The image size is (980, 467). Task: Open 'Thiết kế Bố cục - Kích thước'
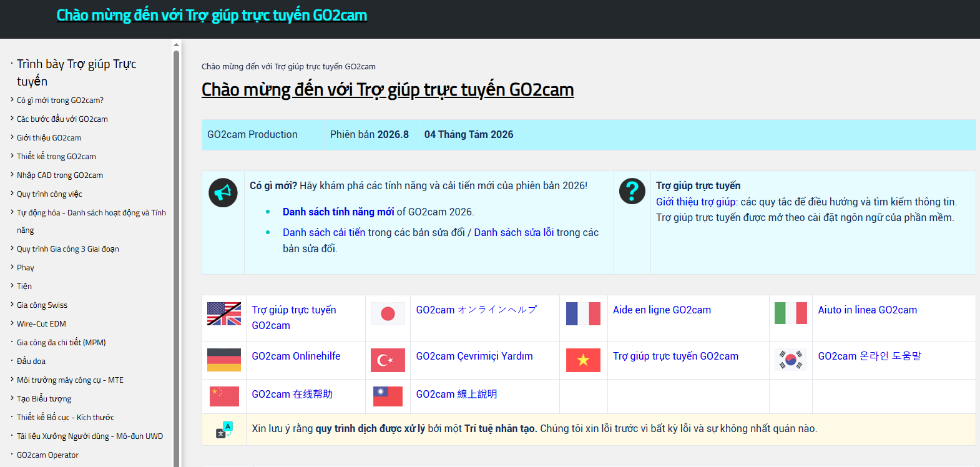click(66, 417)
